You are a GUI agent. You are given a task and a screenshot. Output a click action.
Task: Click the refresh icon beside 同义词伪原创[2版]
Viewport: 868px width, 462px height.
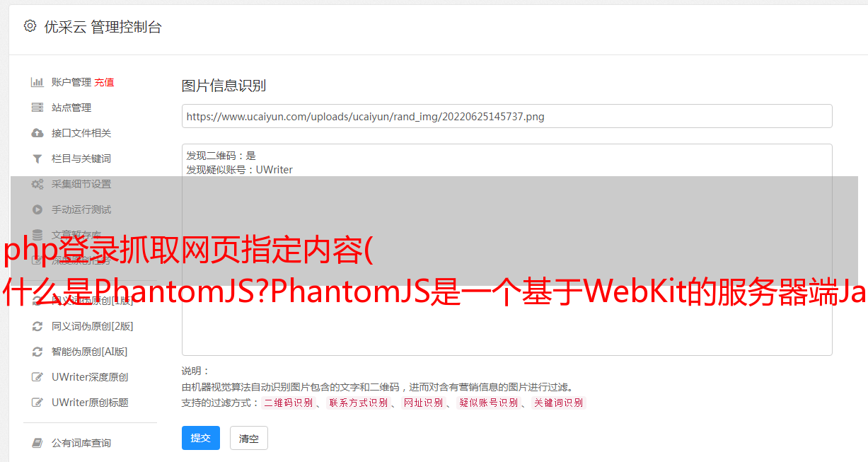pos(37,326)
